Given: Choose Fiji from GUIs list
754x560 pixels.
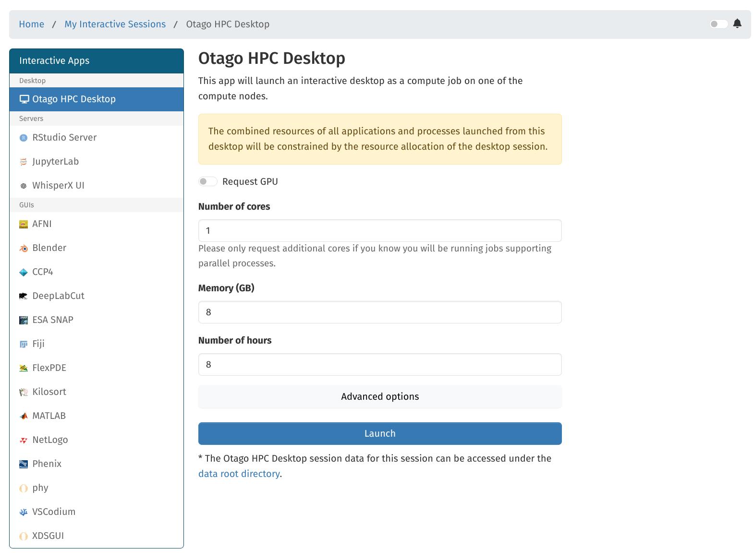Looking at the screenshot, I should coord(97,344).
